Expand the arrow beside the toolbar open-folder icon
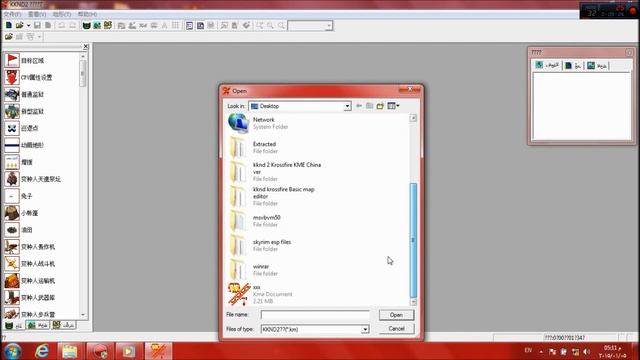This screenshot has height=360, width=640. (28, 26)
